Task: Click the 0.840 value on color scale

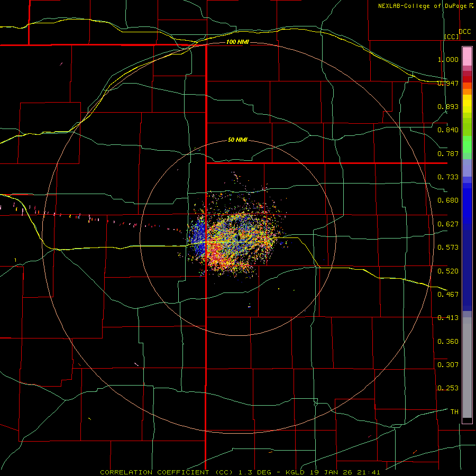Action: tap(448, 130)
